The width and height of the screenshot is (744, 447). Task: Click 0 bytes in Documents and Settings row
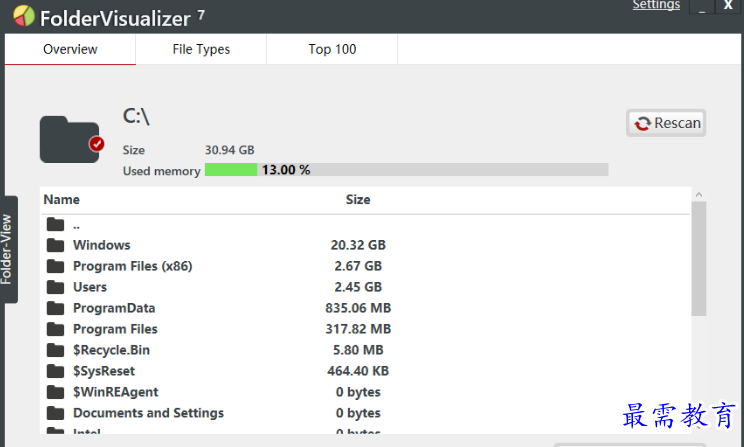point(358,413)
